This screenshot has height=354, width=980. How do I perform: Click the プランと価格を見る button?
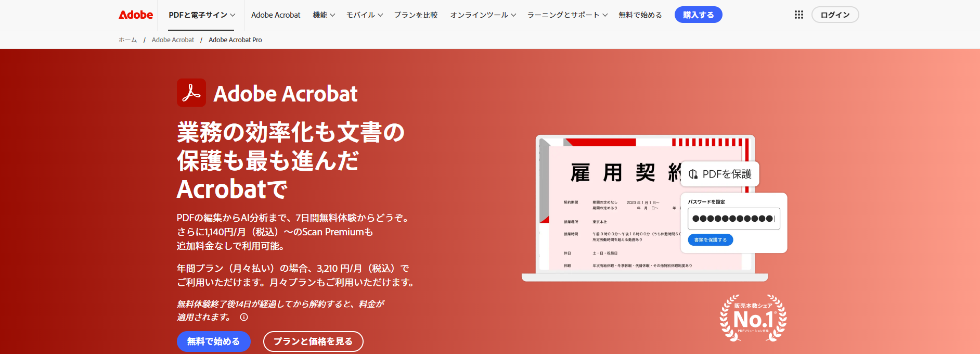click(x=313, y=342)
